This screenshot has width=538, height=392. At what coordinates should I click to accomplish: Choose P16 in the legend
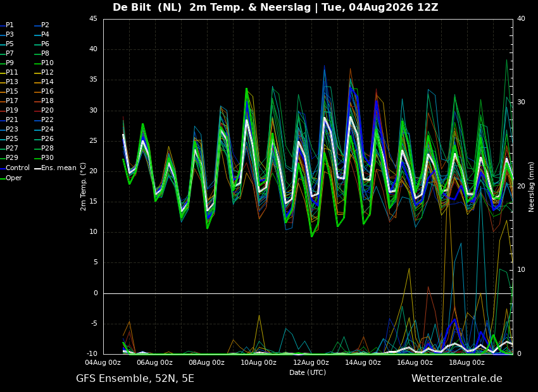(44, 92)
